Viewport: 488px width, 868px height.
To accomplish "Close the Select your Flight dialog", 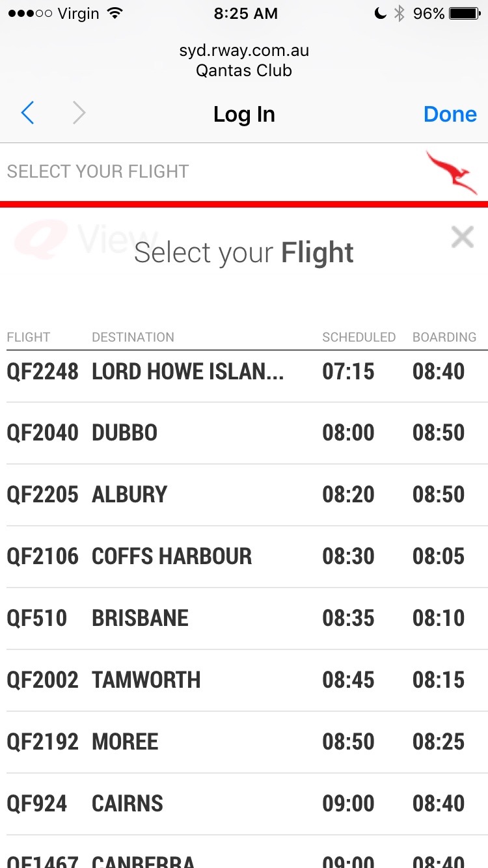I will click(x=462, y=237).
